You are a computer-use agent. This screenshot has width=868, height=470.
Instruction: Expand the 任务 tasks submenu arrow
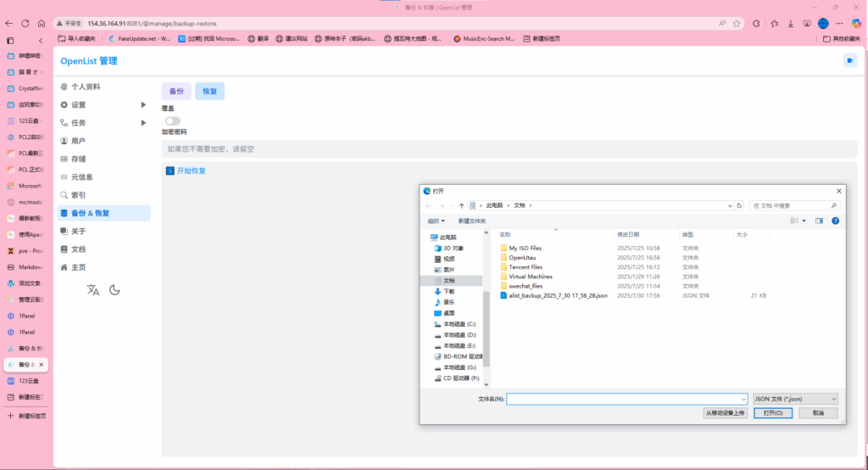143,122
